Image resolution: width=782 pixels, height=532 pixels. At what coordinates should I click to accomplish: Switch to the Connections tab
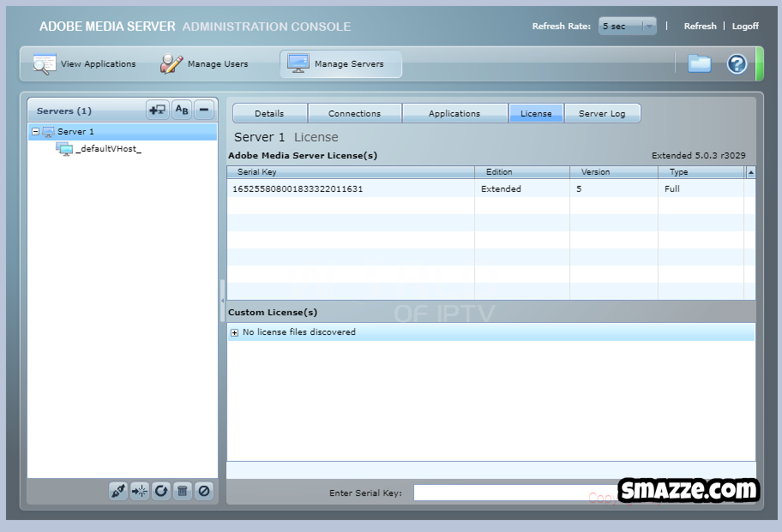(x=355, y=113)
